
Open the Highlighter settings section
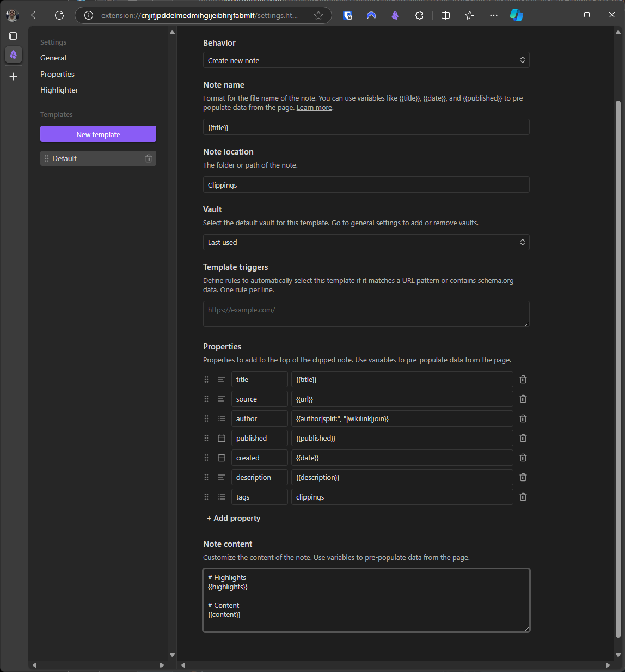tap(59, 90)
